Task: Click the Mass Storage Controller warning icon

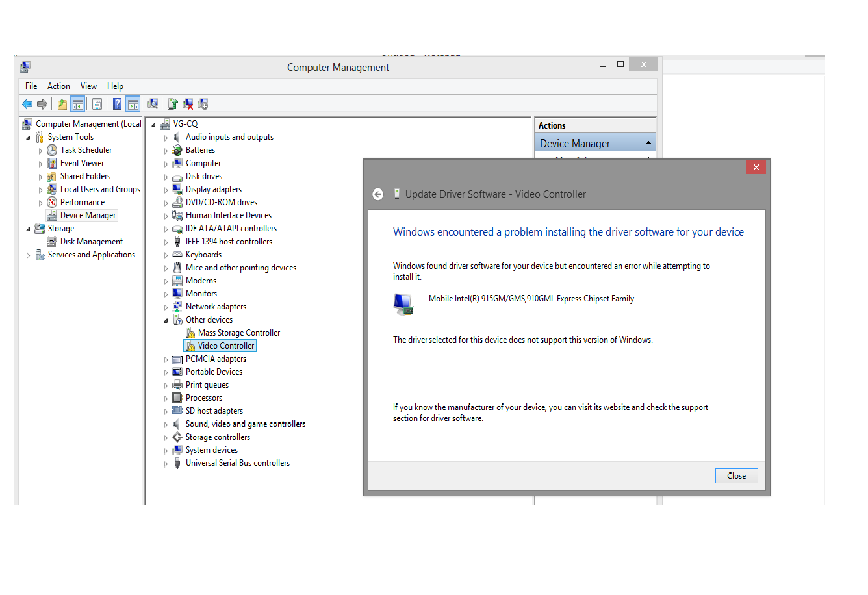Action: (190, 333)
